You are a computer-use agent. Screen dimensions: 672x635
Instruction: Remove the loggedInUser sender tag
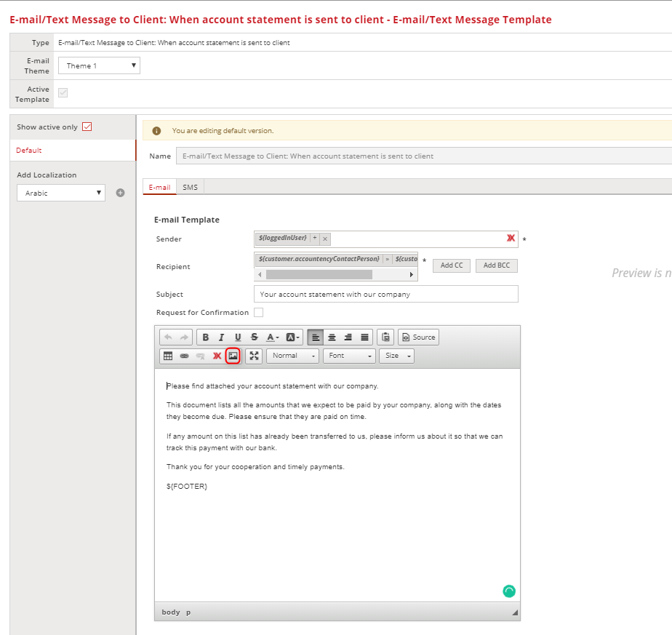(325, 239)
